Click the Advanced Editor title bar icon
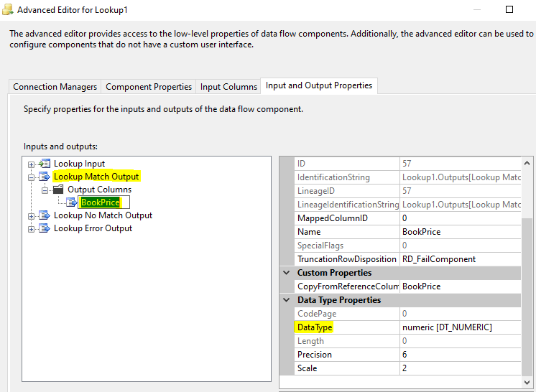The image size is (536, 392). point(7,9)
